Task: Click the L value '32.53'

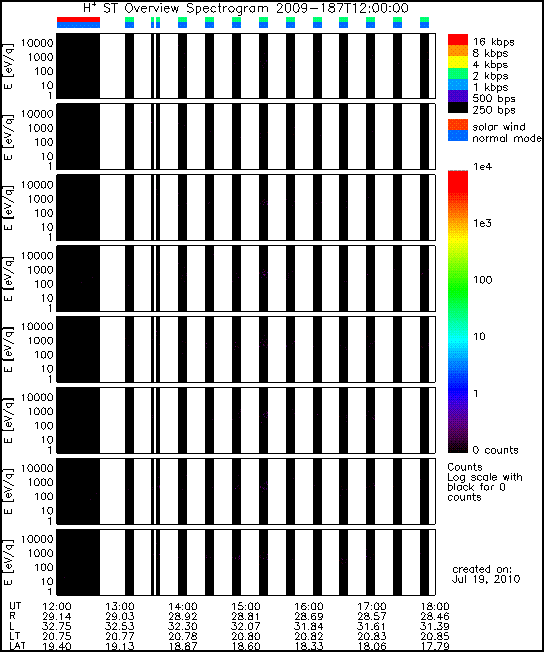Action: [x=119, y=626]
